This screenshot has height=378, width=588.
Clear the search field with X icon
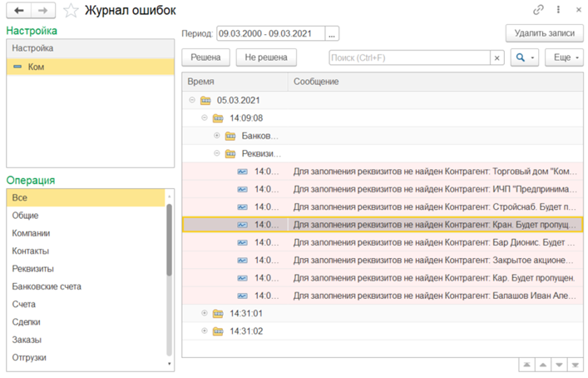497,57
